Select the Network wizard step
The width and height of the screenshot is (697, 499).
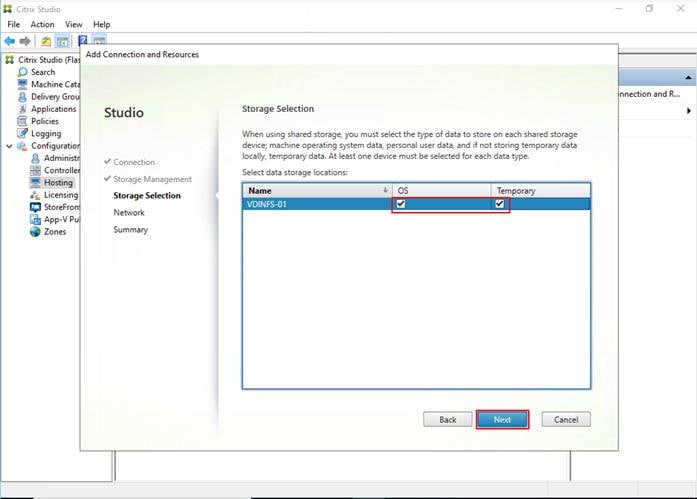129,212
